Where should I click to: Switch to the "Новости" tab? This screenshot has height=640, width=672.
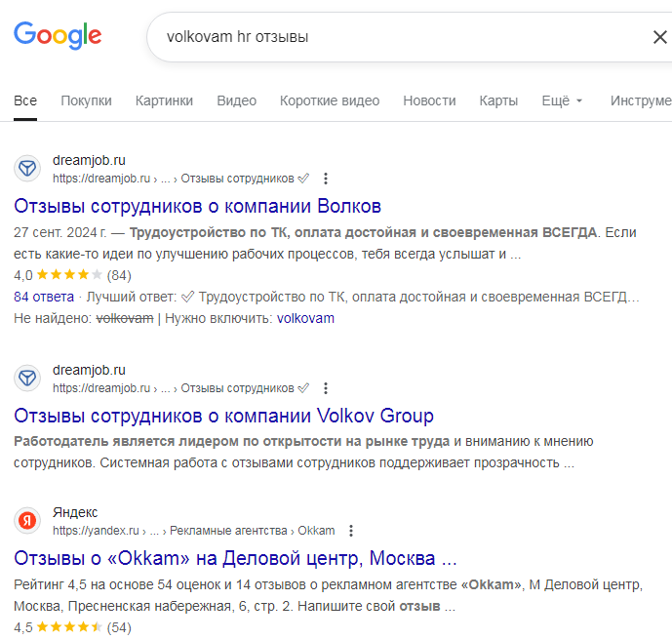coord(429,100)
